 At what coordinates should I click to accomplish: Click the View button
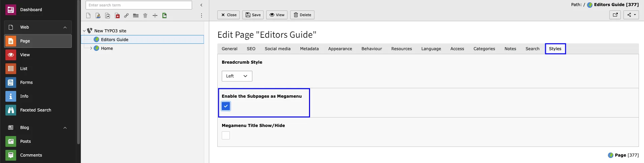pyautogui.click(x=277, y=15)
